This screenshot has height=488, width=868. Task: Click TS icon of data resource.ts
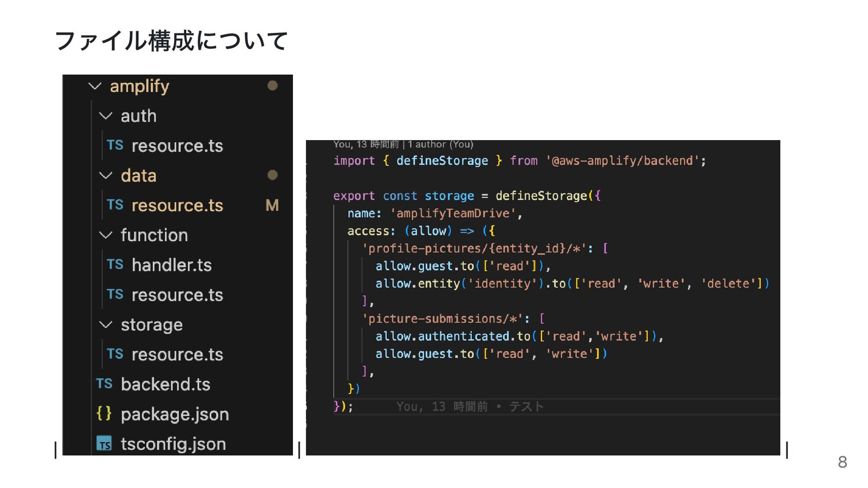tap(115, 205)
